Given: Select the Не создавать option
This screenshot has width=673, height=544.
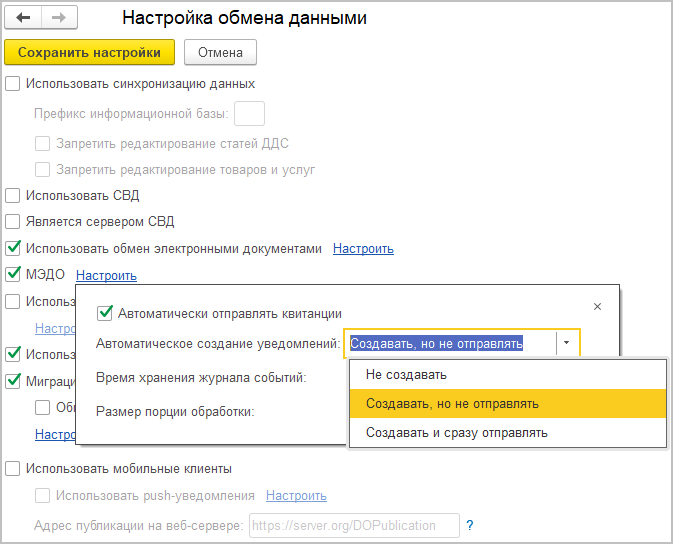Looking at the screenshot, I should (x=508, y=374).
